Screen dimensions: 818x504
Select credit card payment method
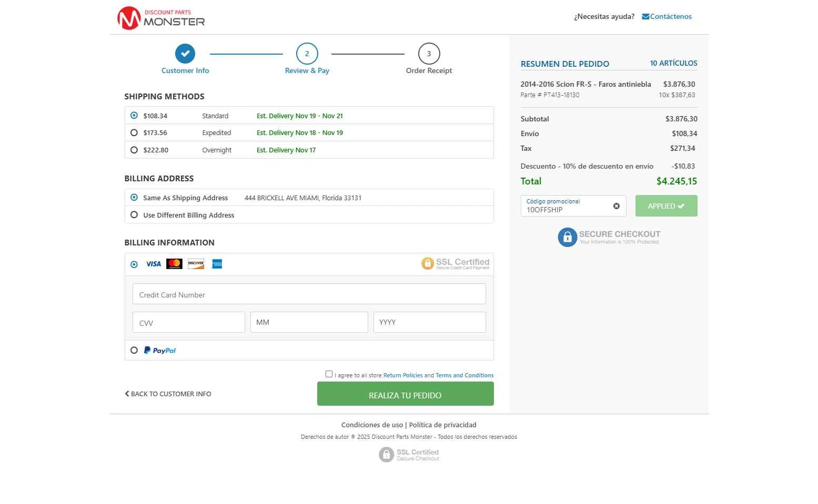(134, 264)
